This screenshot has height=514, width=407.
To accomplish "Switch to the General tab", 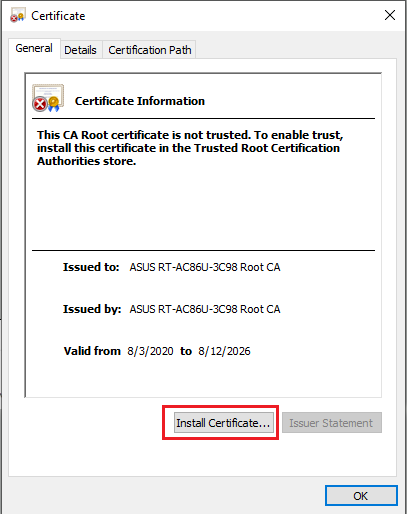I will click(34, 48).
